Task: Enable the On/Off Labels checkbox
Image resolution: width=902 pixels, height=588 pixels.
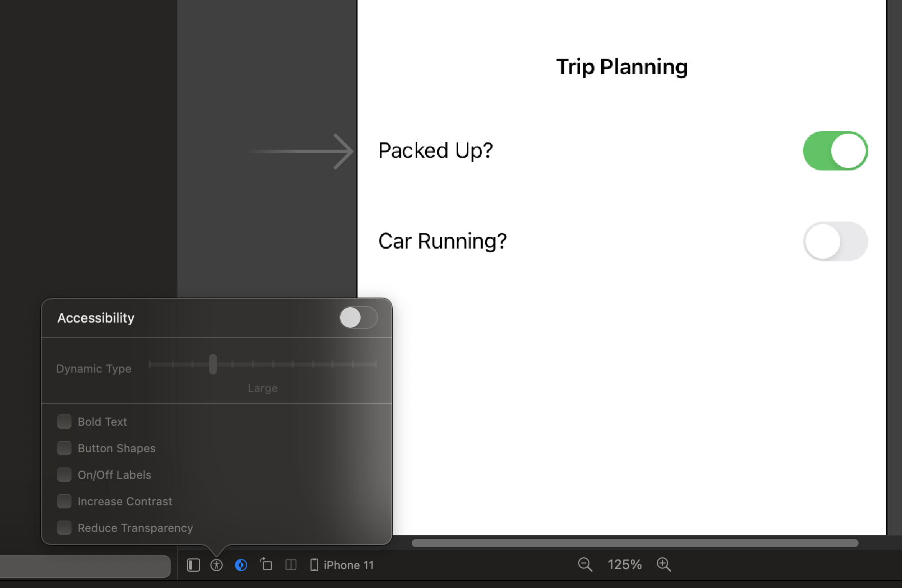Action: click(64, 475)
